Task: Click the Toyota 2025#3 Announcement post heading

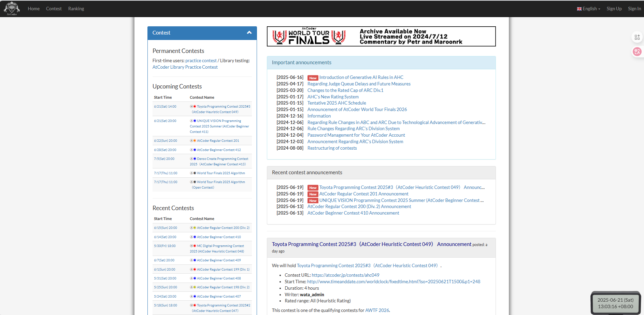Action: (x=372, y=244)
